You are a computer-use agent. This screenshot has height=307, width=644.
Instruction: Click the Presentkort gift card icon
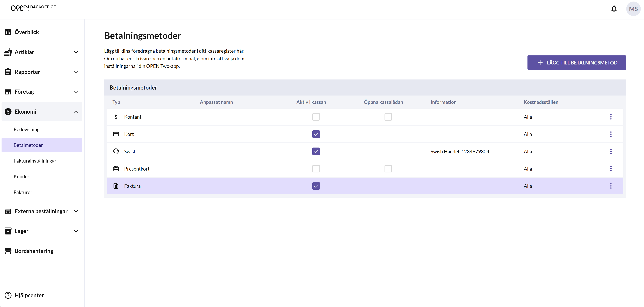116,169
